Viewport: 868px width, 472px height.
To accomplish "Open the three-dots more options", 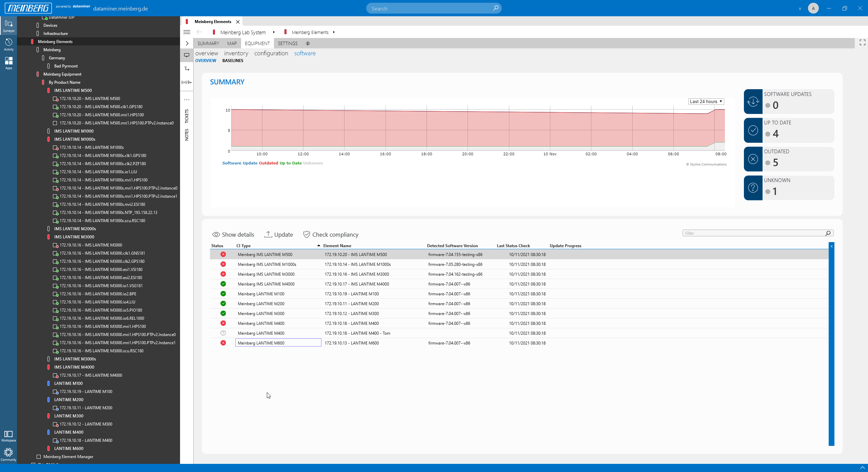I will (x=187, y=100).
